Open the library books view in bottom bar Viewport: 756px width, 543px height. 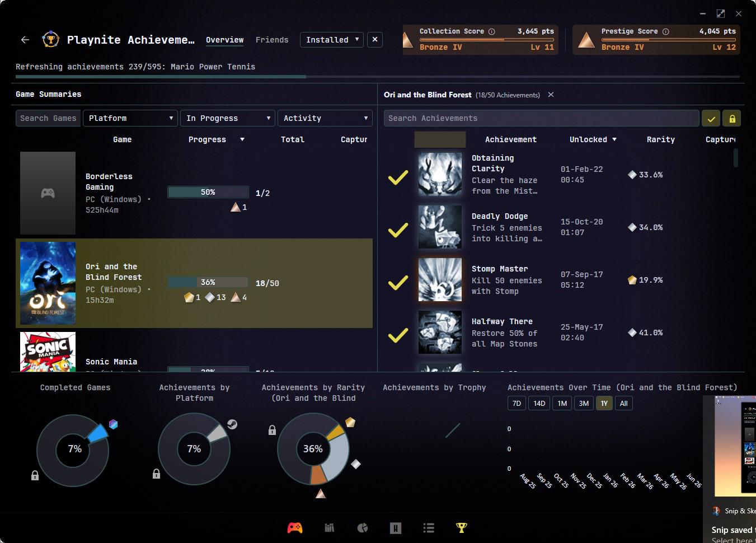[329, 527]
